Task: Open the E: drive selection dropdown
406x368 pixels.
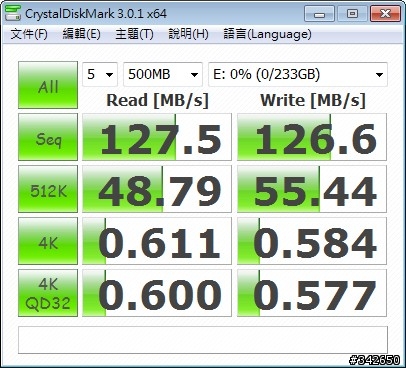Action: 298,74
